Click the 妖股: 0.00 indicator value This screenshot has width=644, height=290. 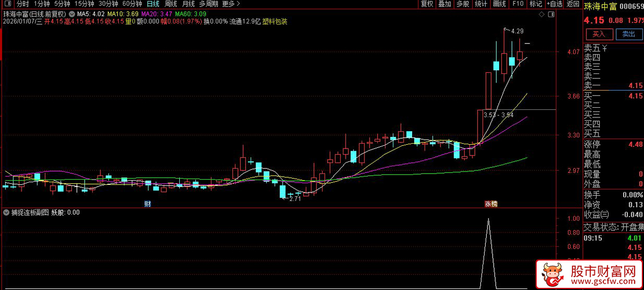coord(65,212)
